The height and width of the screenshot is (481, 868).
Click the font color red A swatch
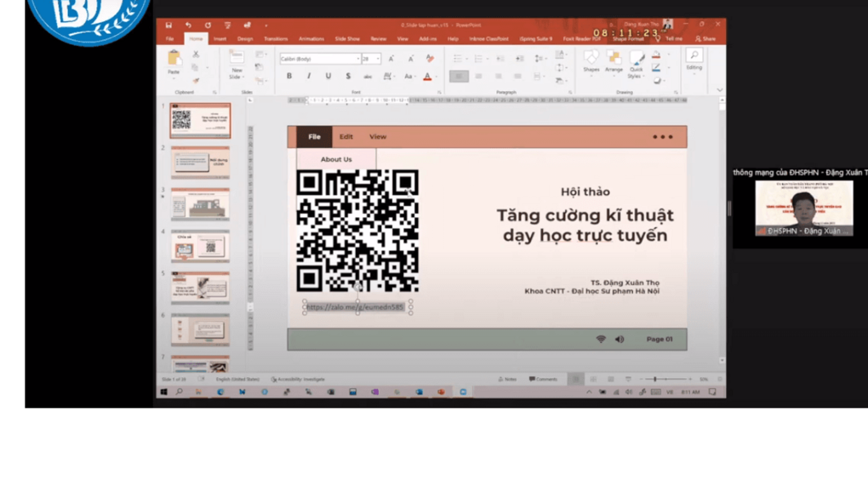pos(427,77)
